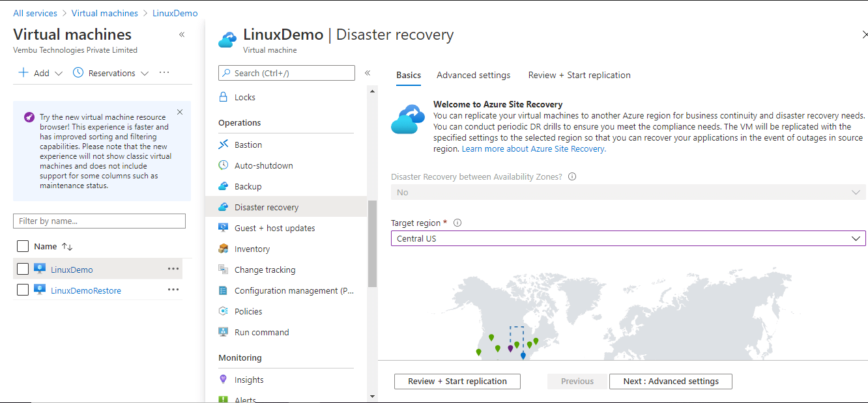Click the resource menu scrollbar thumb
868x403 pixels.
(372, 243)
